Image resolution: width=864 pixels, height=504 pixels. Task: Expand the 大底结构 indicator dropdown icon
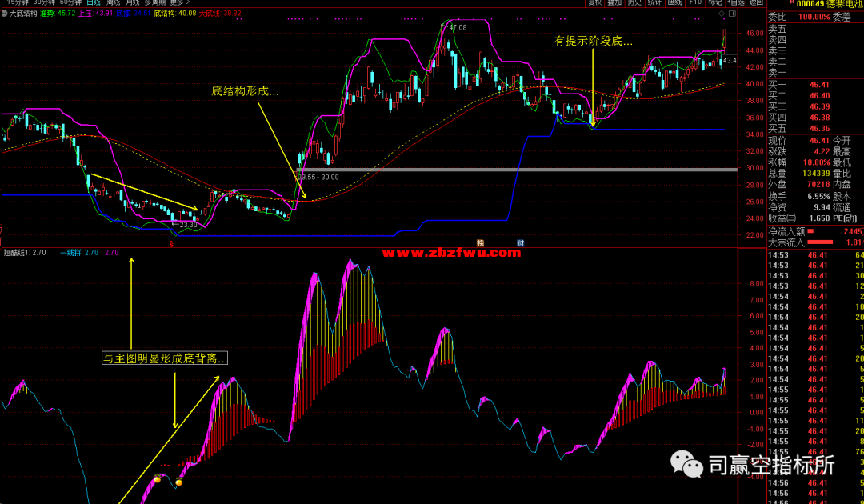(5, 14)
